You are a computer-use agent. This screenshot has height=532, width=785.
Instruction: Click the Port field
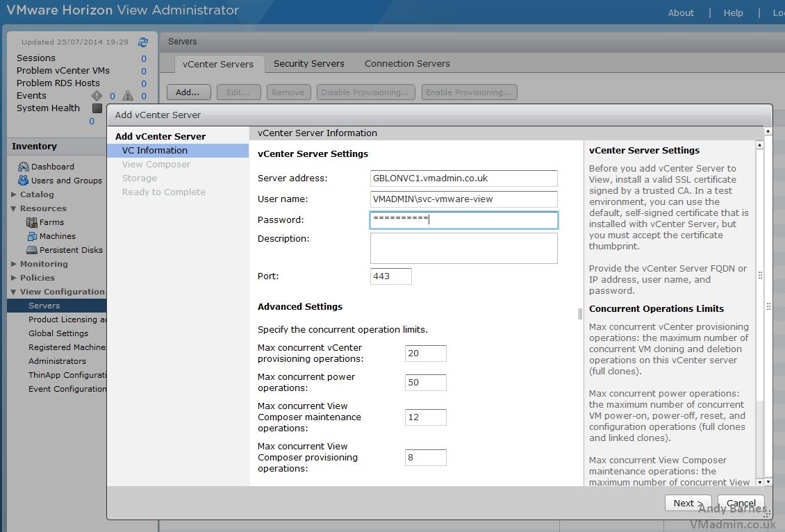point(391,276)
